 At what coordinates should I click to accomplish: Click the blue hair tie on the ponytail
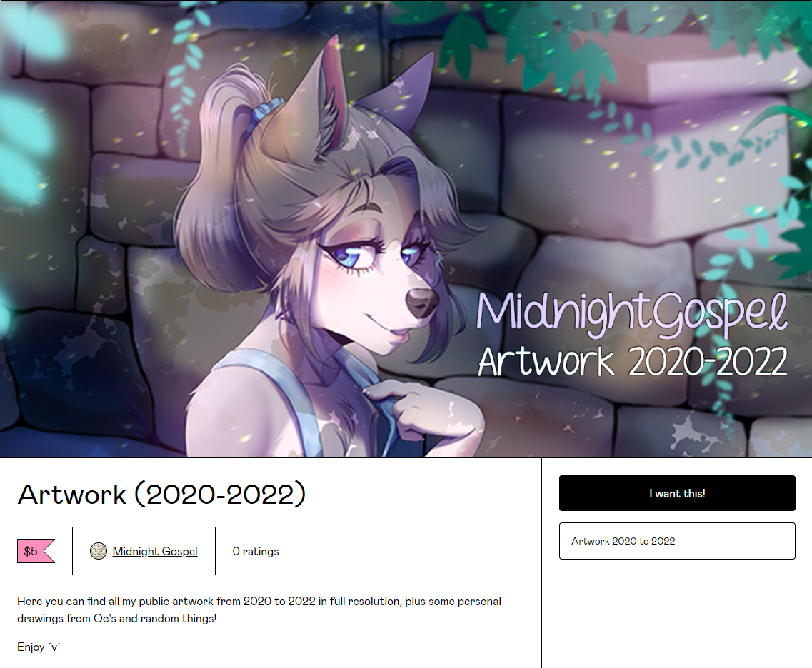[264, 116]
